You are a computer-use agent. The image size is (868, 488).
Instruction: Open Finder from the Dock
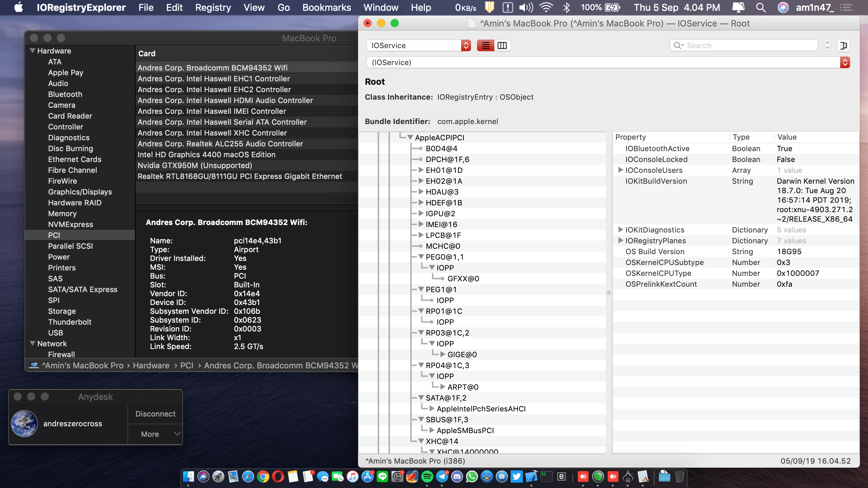(189, 477)
